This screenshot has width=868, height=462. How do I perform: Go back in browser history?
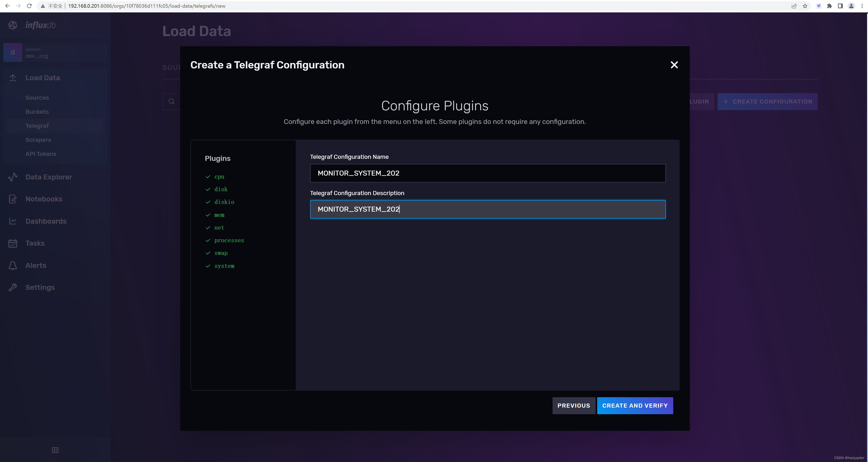pyautogui.click(x=7, y=6)
